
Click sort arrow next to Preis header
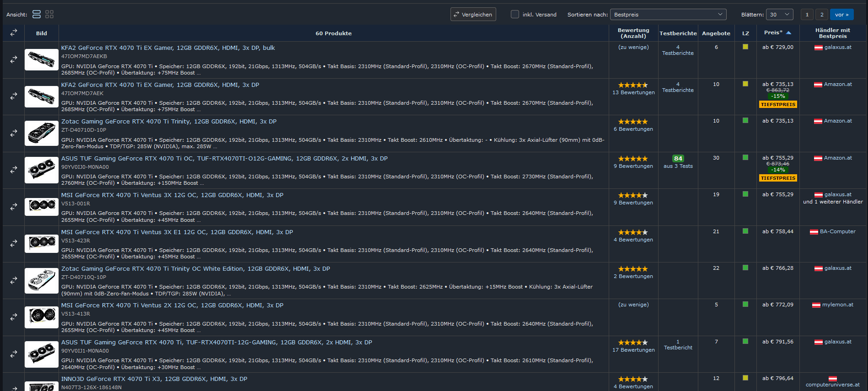(x=788, y=33)
